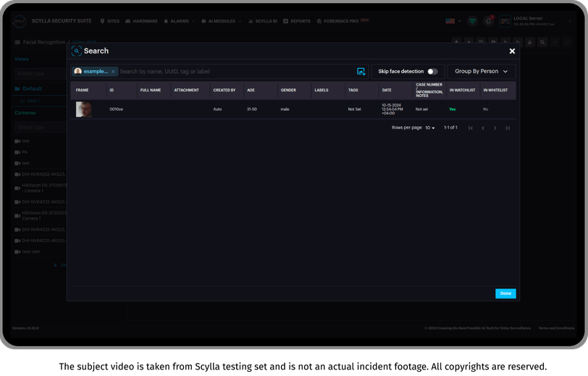Open the Scylla BI menu
The height and width of the screenshot is (376, 588).
point(262,21)
